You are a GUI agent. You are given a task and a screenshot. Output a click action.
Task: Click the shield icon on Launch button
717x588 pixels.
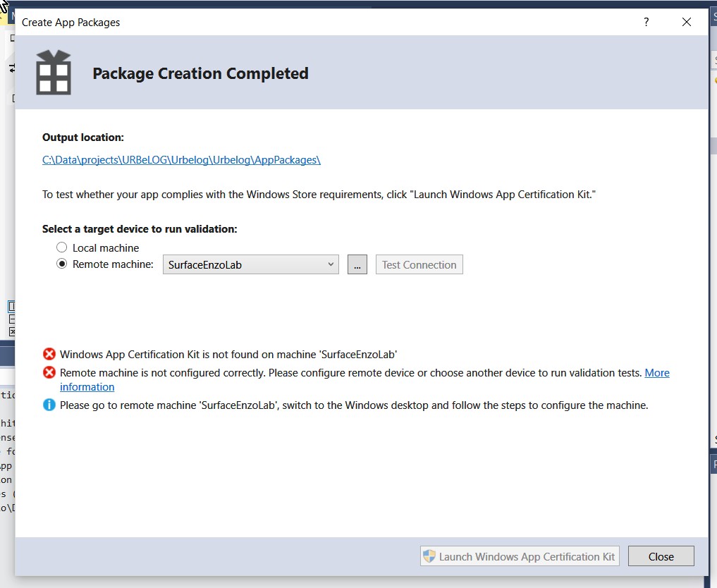pyautogui.click(x=429, y=556)
